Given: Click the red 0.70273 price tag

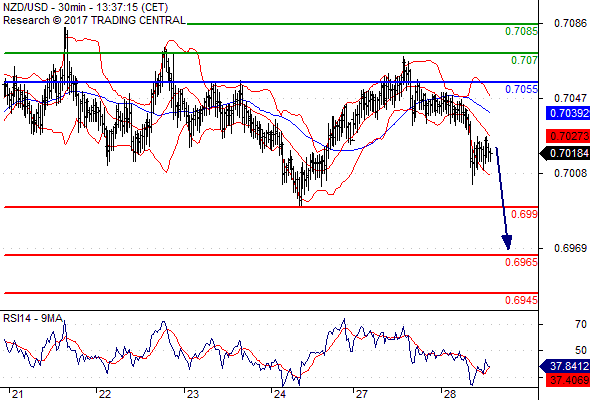Looking at the screenshot, I should point(568,136).
